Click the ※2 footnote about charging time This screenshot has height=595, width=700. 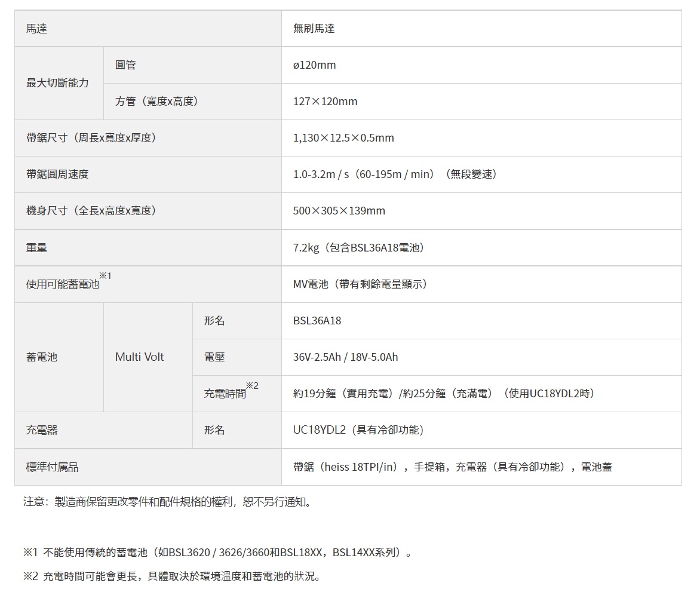click(x=172, y=576)
